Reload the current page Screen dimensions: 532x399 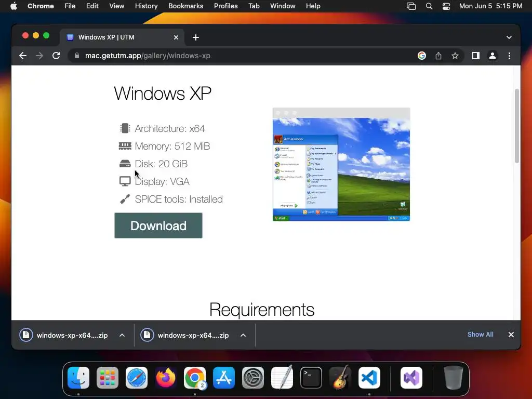(x=56, y=56)
